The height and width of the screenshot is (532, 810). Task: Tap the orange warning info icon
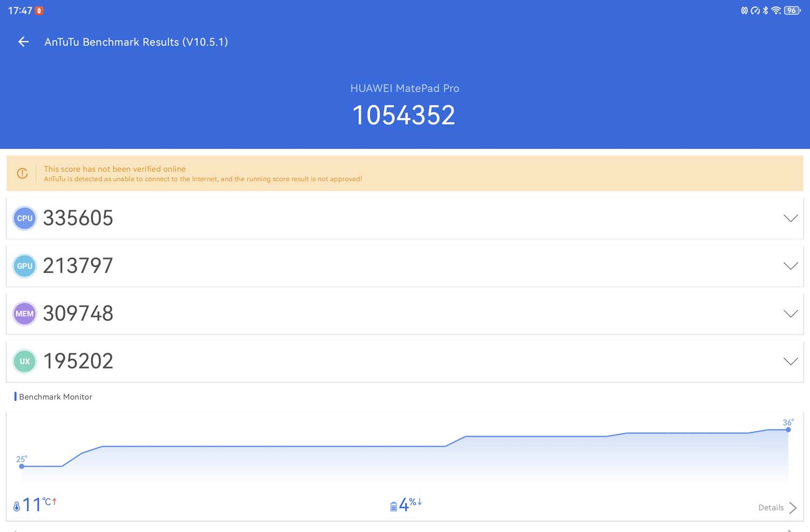pyautogui.click(x=22, y=173)
